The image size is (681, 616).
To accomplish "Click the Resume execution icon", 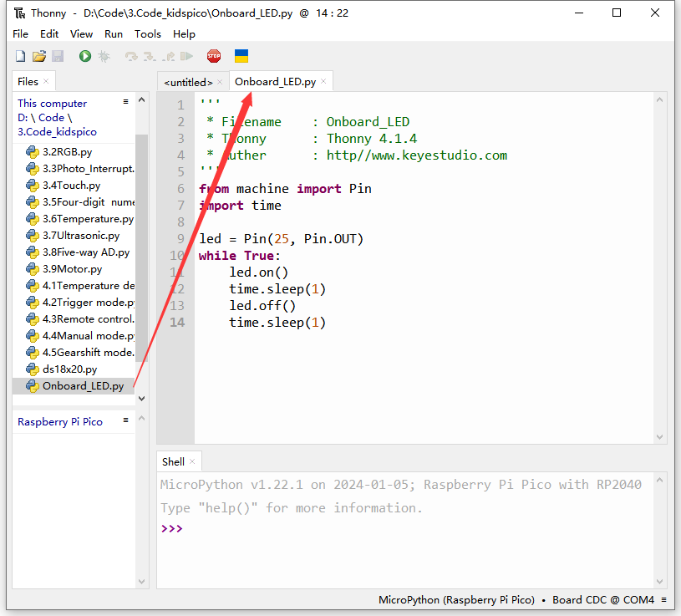I will point(187,56).
